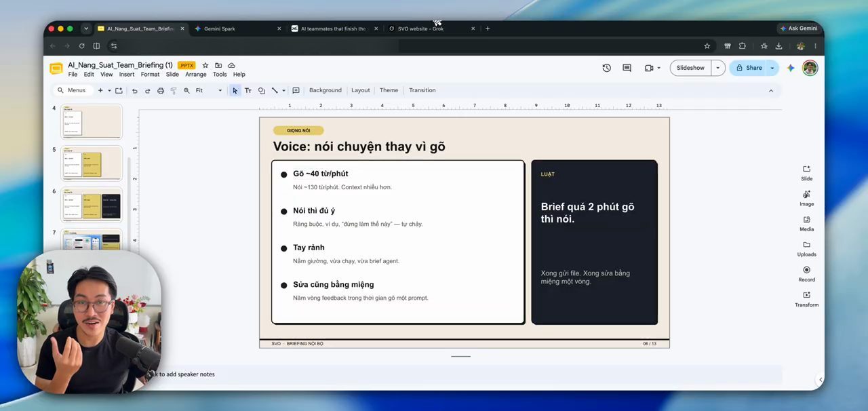
Task: Expand the new slide layout dropdown
Action: [x=109, y=90]
